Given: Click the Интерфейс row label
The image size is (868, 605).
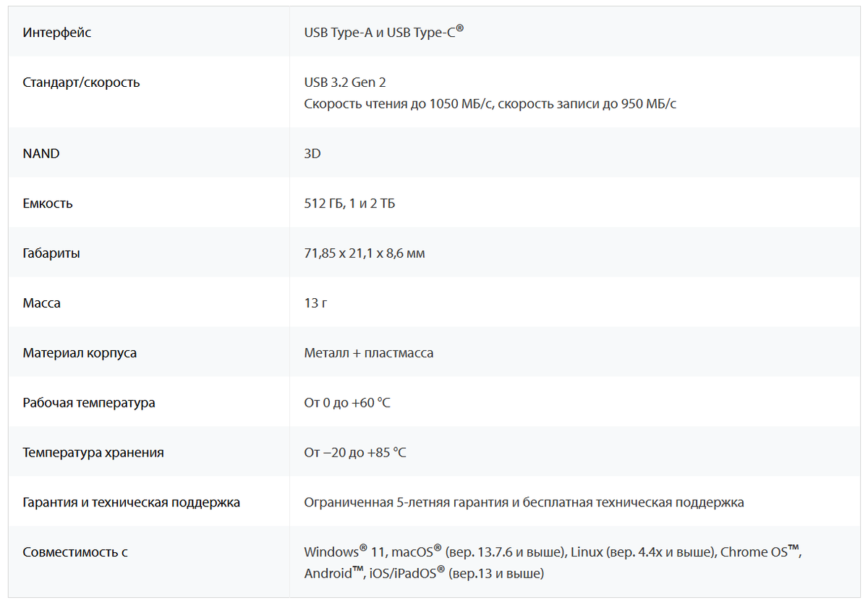Looking at the screenshot, I should tap(57, 33).
